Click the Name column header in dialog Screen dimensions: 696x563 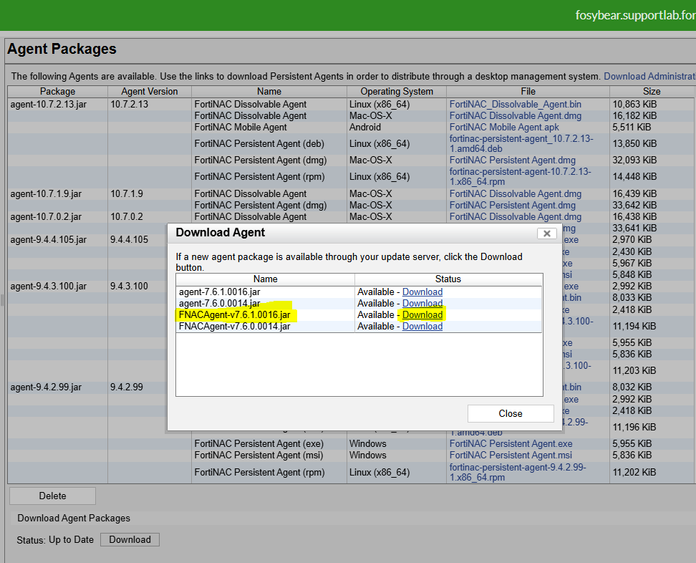265,279
